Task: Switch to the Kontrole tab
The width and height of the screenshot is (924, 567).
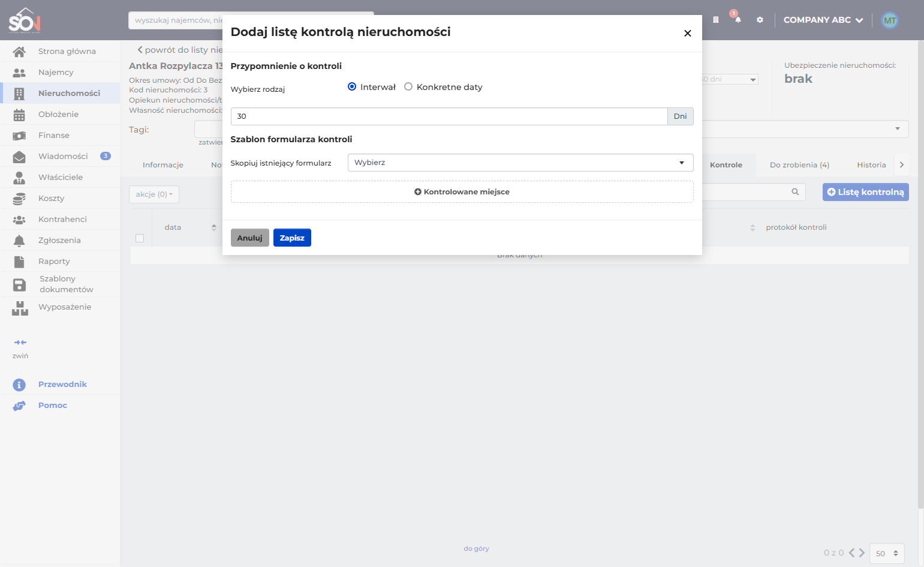Action: [x=726, y=165]
